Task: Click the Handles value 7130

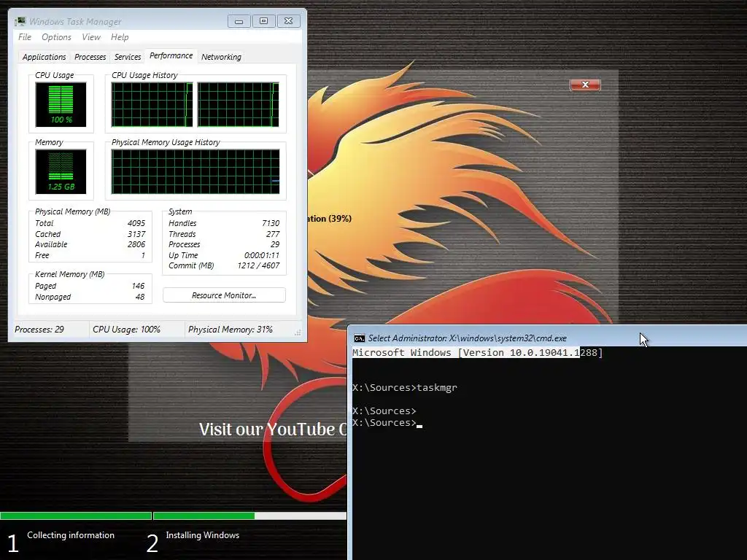Action: [x=271, y=223]
